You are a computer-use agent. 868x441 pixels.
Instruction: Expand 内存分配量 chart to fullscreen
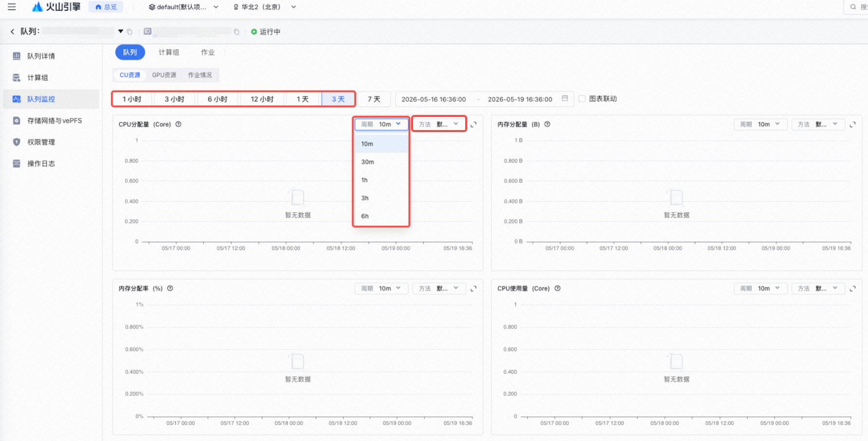coord(852,125)
